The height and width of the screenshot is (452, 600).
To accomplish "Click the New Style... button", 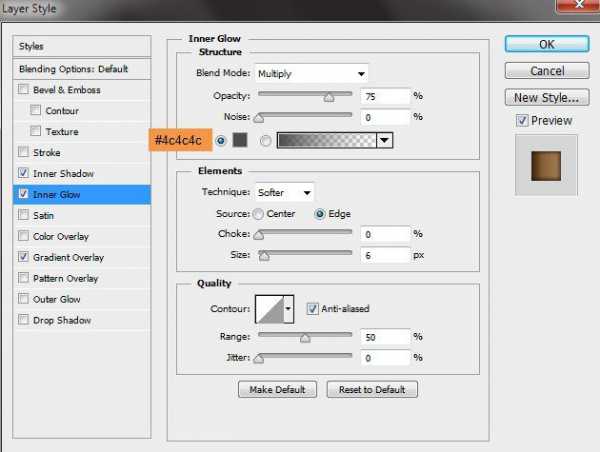I will coord(547,97).
